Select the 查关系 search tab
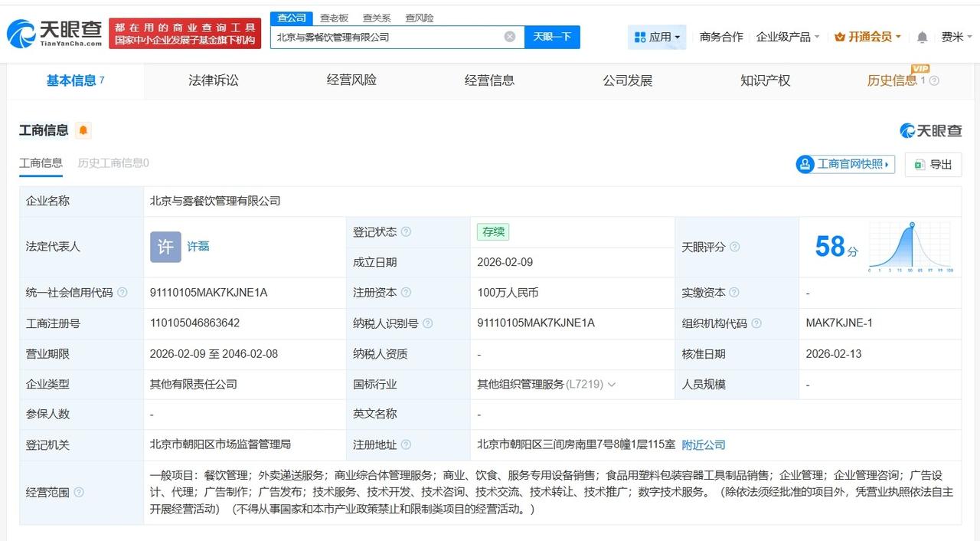Viewport: 980px width, 541px height. (x=377, y=18)
